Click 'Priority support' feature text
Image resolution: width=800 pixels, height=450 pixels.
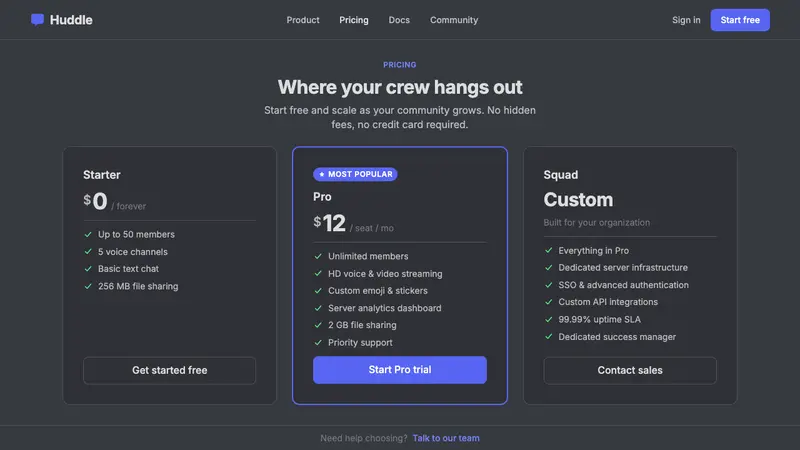360,342
